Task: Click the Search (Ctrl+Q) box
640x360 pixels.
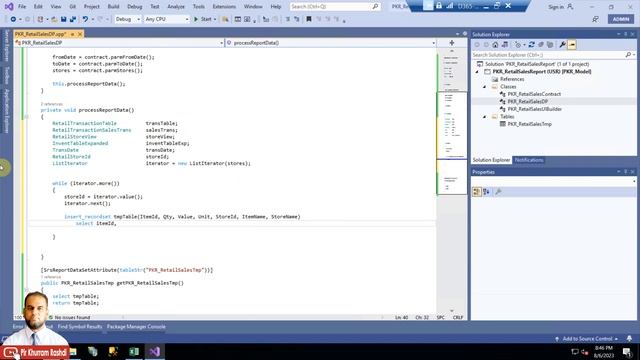Action: coord(335,7)
